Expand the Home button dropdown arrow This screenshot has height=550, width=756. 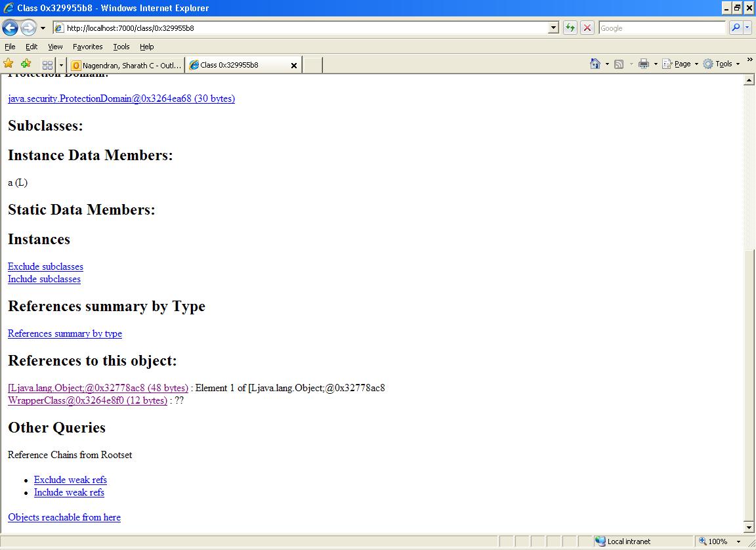[607, 64]
